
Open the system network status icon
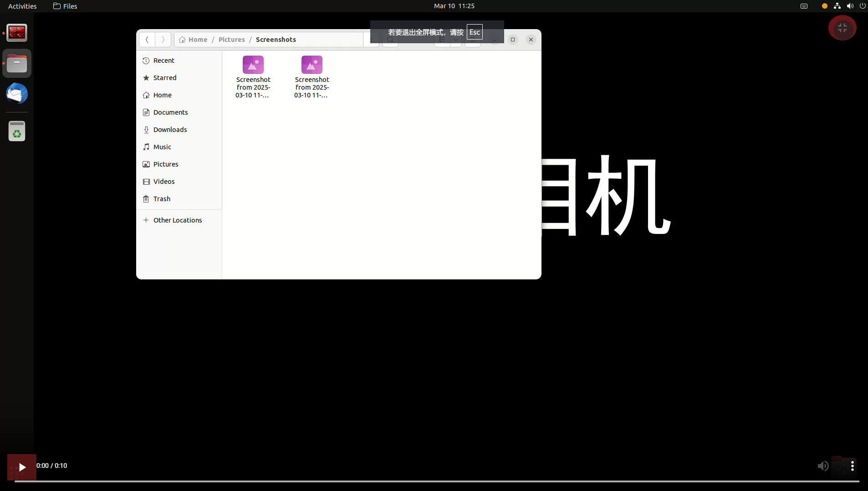tap(837, 6)
